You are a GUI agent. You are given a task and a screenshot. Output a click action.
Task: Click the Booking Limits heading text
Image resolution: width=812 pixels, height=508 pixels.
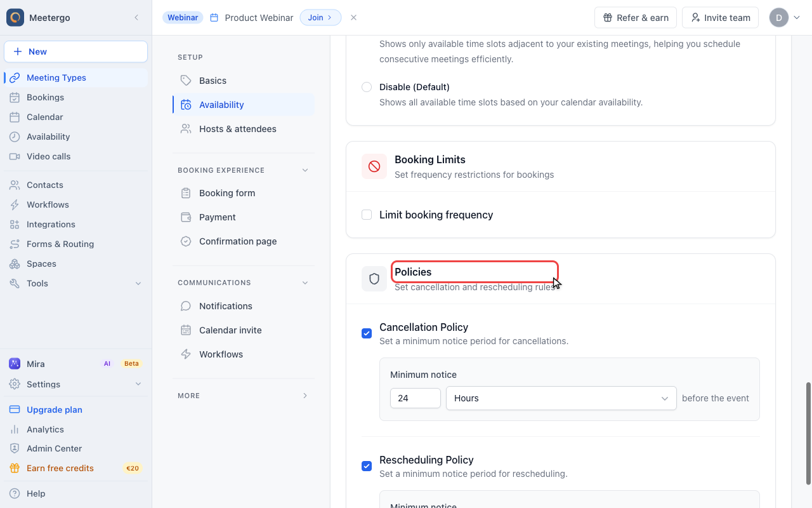[x=430, y=159]
